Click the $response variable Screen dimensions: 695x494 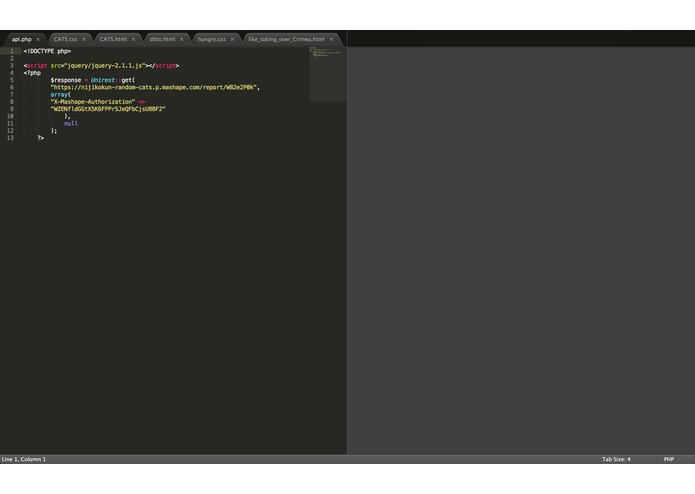click(x=66, y=80)
